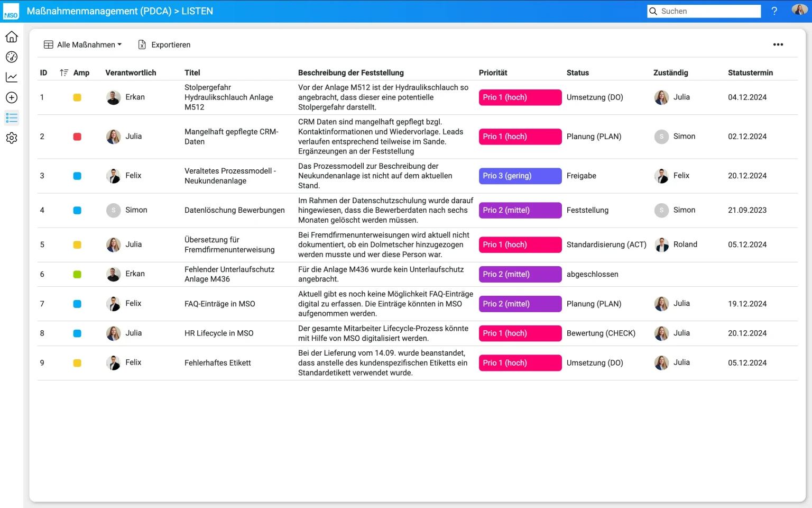Click Prio 2 (mittel) badge in row 4

pyautogui.click(x=520, y=210)
